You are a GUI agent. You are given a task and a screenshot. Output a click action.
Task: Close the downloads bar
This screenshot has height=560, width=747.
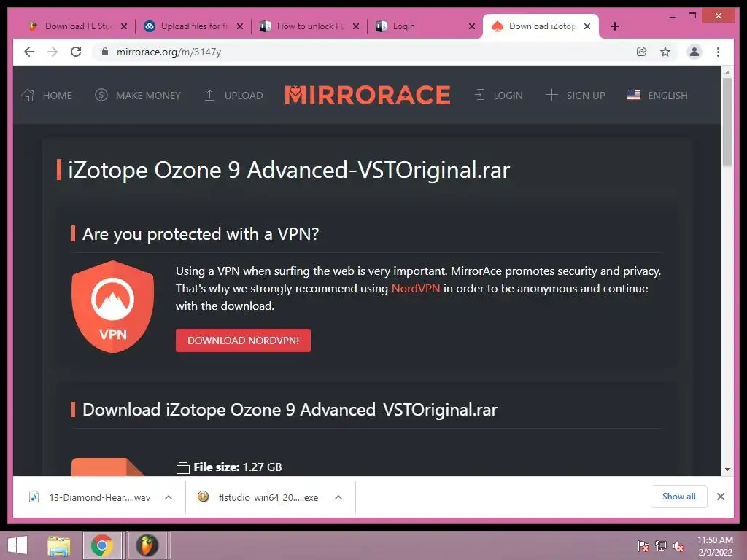[x=721, y=497]
